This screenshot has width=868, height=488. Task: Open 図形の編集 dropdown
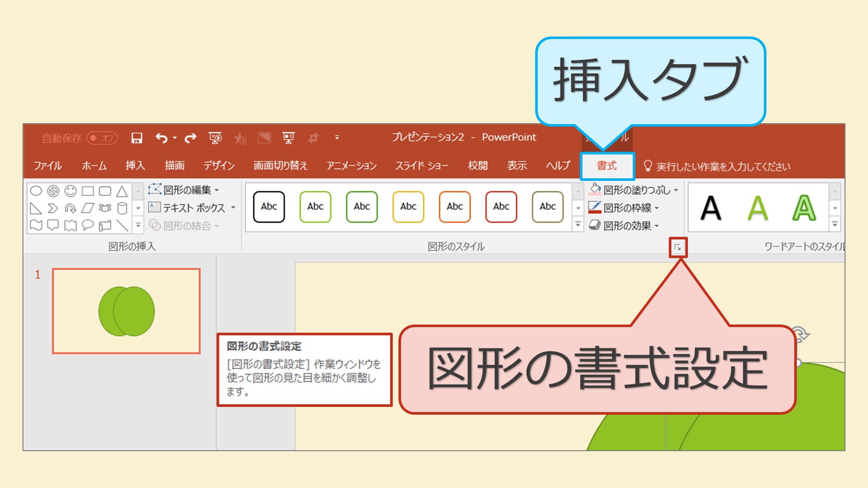[x=184, y=190]
